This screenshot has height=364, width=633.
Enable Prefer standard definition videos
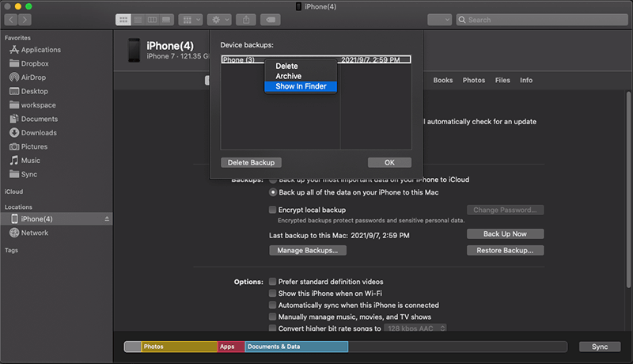[272, 282]
